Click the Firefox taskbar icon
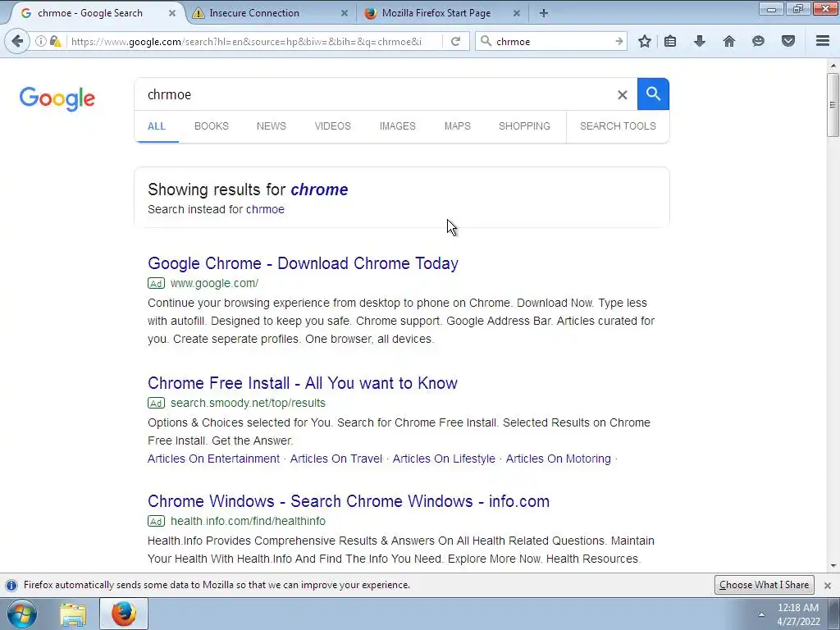Viewport: 840px width, 630px height. [124, 614]
